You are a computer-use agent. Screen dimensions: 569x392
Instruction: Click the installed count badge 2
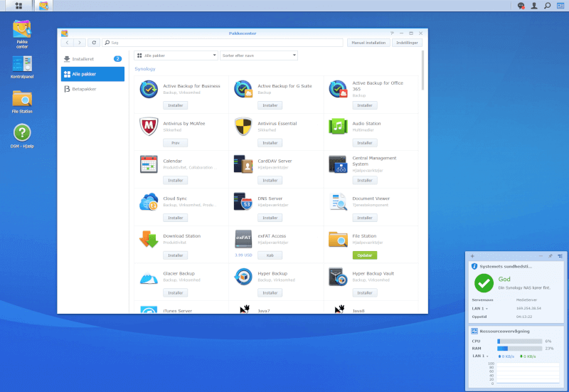click(117, 59)
